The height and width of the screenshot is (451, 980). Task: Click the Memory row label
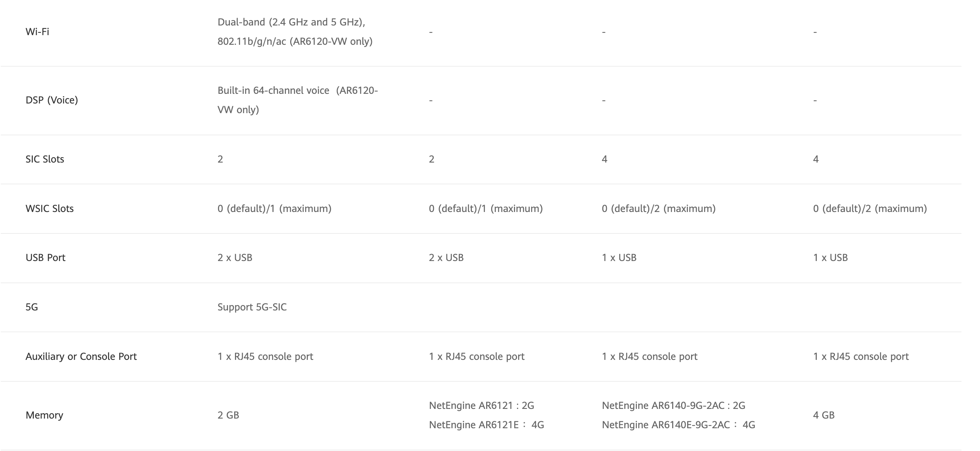pos(44,415)
